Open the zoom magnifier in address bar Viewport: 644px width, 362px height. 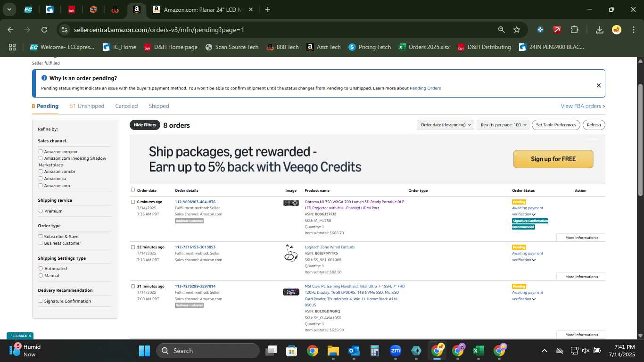point(502,30)
